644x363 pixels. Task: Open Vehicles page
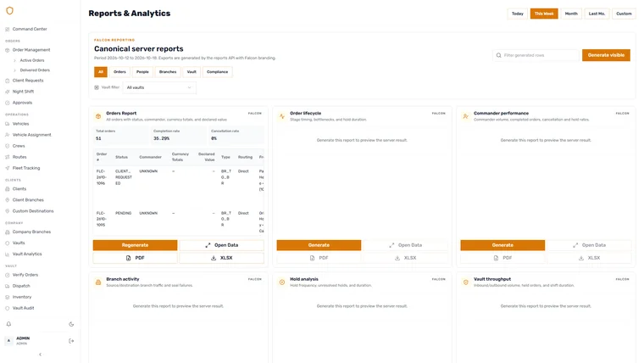click(x=20, y=124)
